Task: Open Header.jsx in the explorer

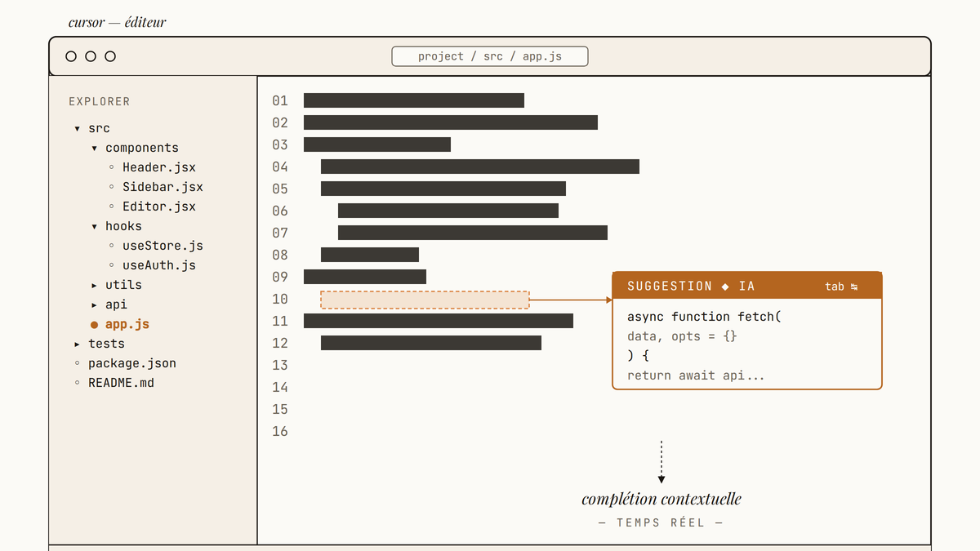Action: pyautogui.click(x=158, y=167)
